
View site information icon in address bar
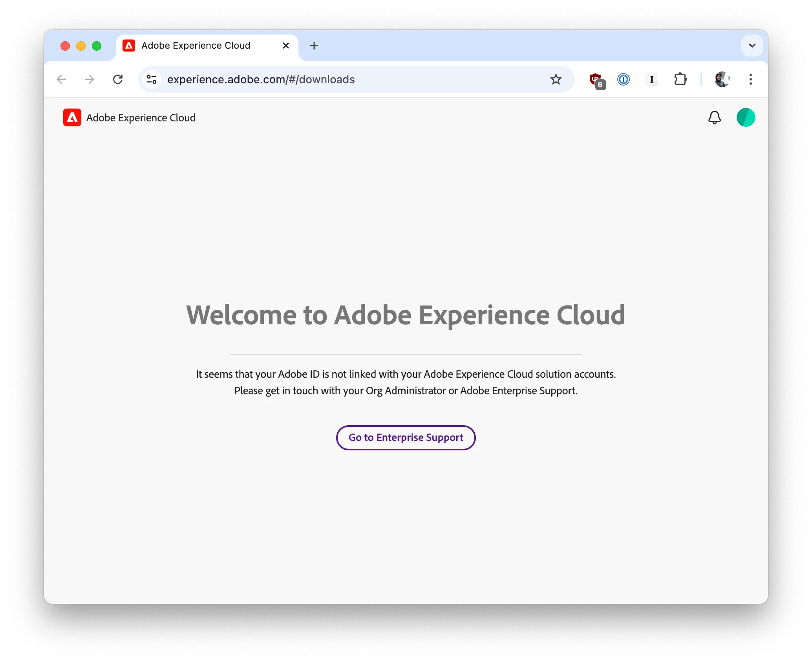coord(152,79)
